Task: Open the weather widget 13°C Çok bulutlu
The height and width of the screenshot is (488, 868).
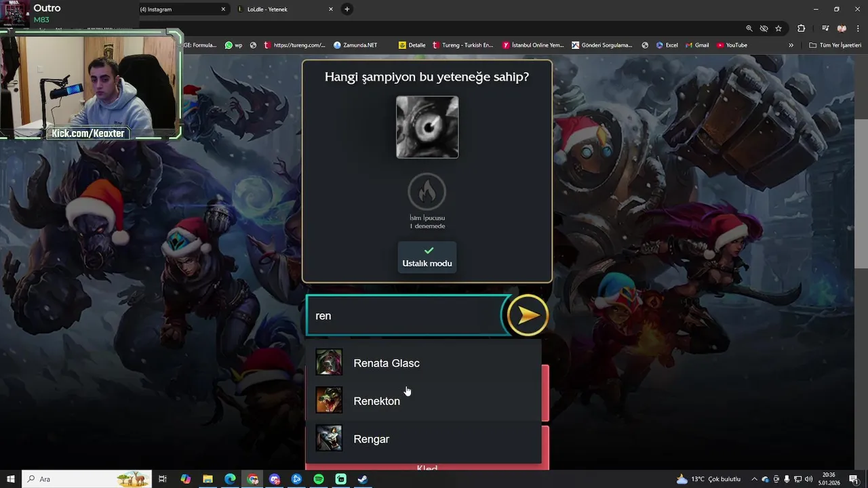Action: [x=708, y=479]
